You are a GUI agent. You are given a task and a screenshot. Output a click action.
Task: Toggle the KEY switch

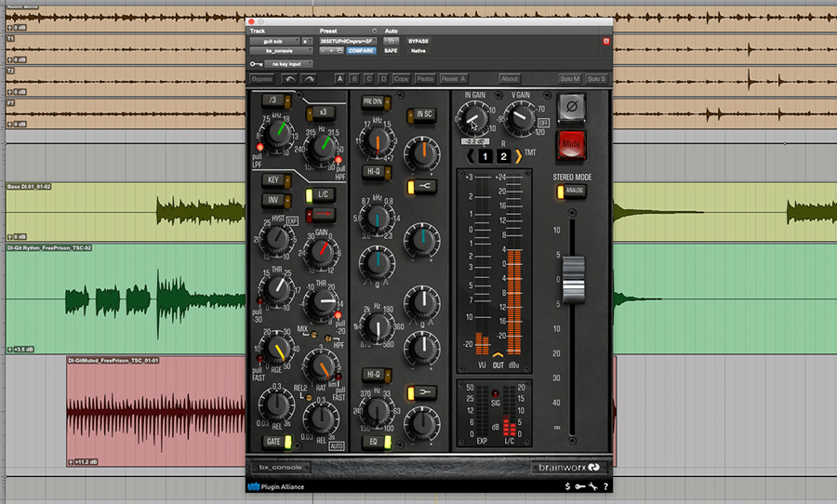[276, 180]
